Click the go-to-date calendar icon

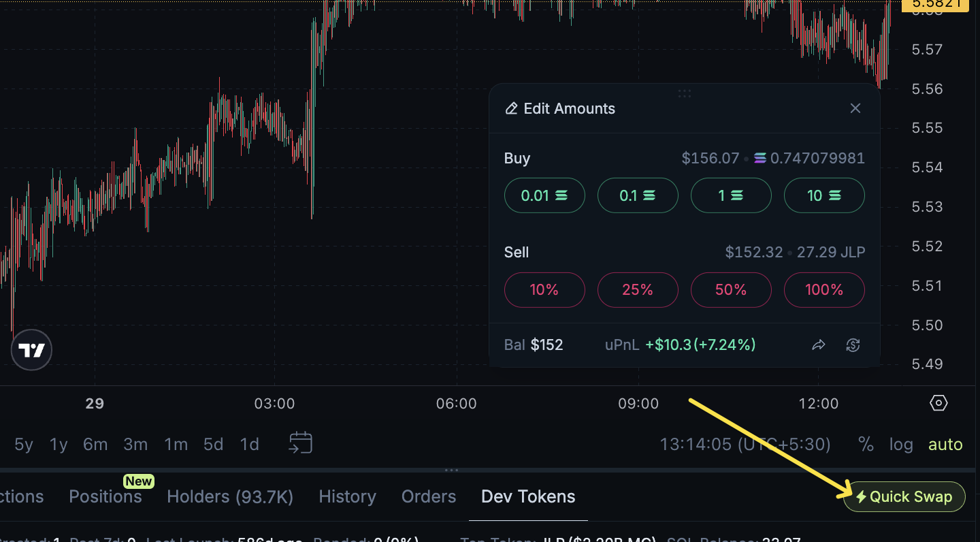coord(299,443)
